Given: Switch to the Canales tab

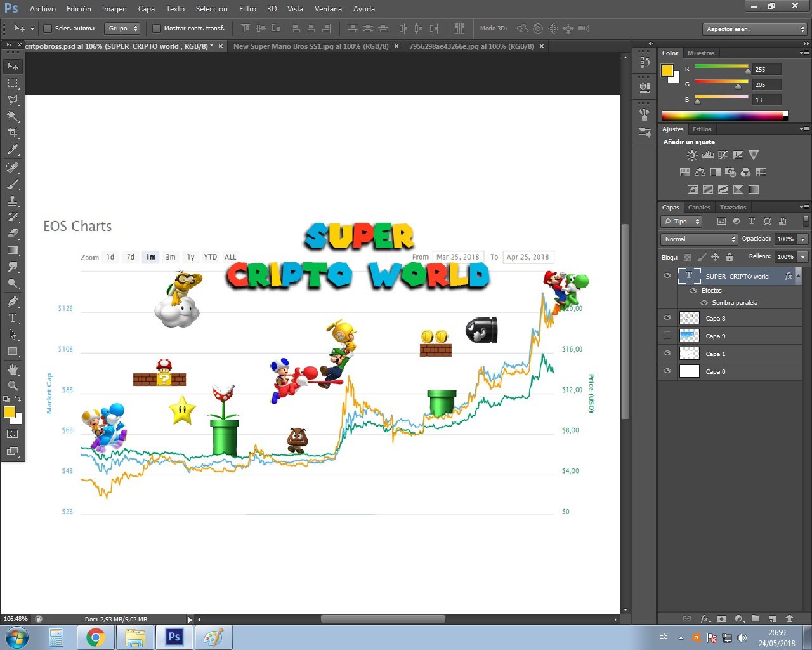Looking at the screenshot, I should click(698, 208).
